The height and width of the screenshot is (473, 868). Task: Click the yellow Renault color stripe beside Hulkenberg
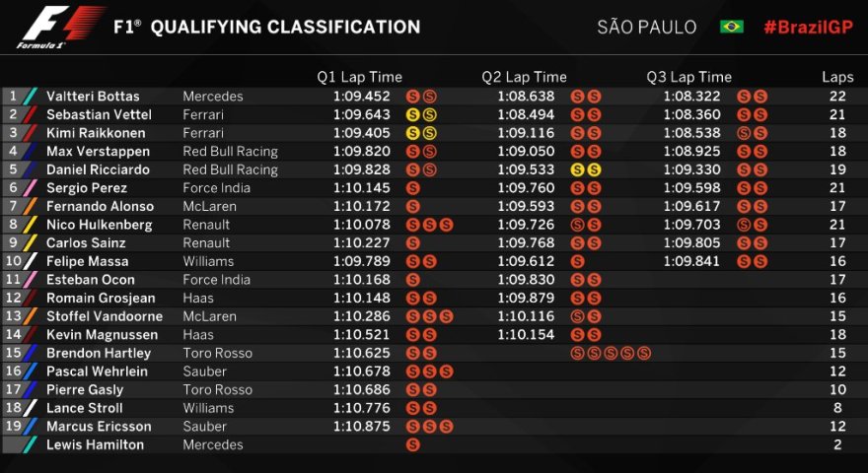(x=31, y=225)
